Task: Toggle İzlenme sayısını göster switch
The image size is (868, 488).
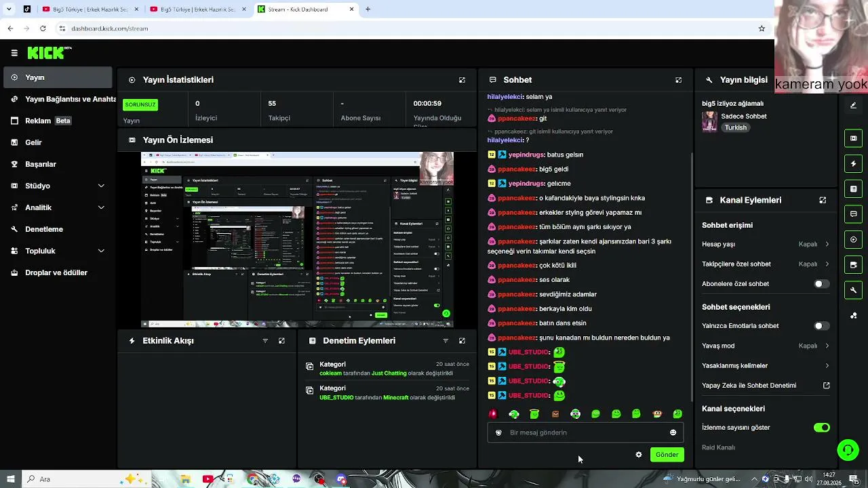Action: click(821, 428)
